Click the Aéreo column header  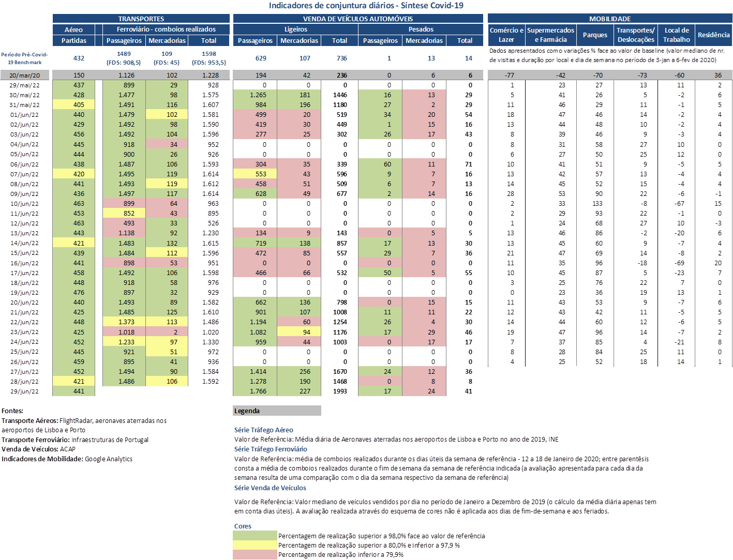[74, 29]
